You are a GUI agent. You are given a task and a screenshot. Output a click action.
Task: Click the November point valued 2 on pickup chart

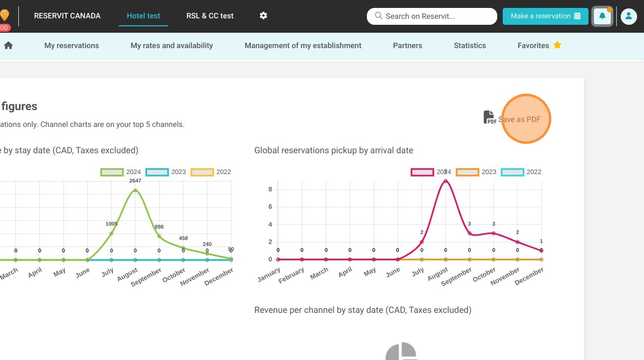point(518,242)
